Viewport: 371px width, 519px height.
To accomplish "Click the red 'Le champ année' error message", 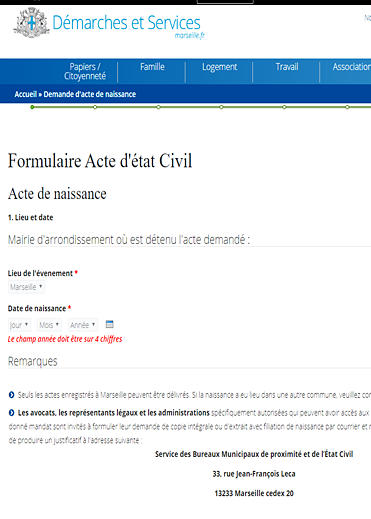I will 65,339.
